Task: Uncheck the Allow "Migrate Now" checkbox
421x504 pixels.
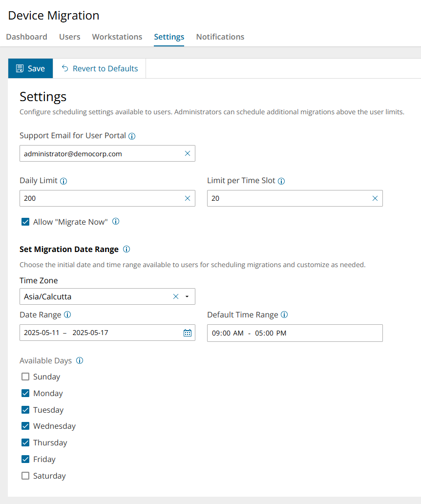Action: pos(25,222)
